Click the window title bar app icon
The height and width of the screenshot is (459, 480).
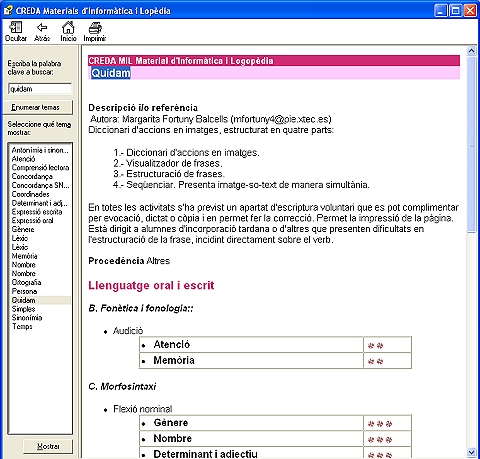coord(8,10)
